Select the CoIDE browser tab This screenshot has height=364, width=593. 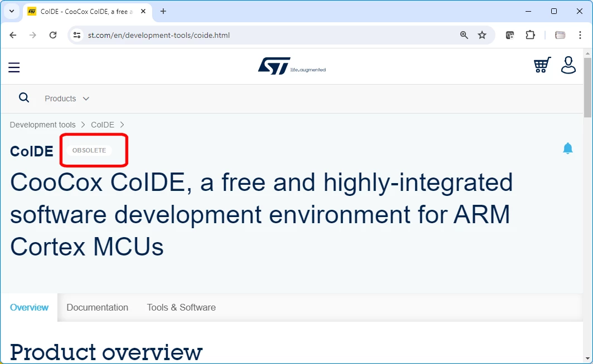click(x=87, y=12)
